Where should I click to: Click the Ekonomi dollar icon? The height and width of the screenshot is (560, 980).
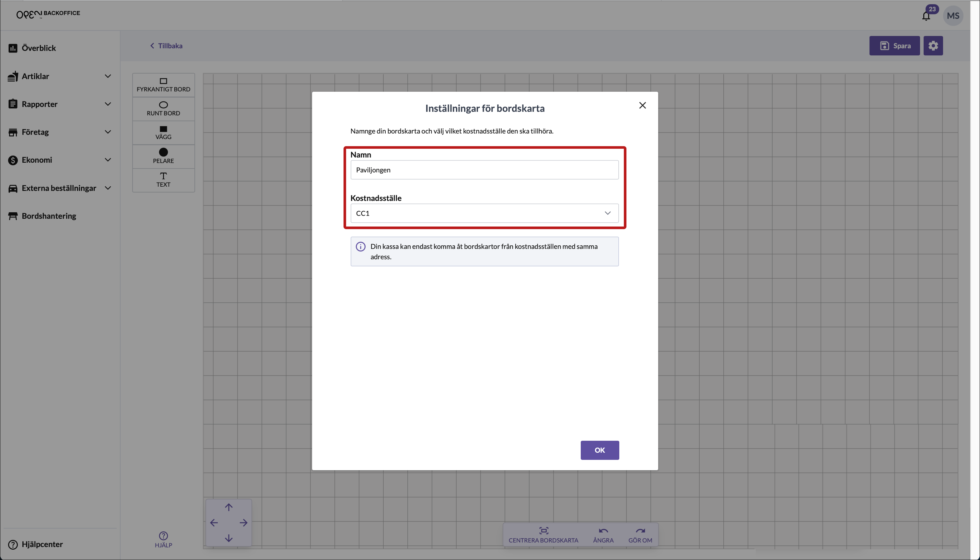point(13,160)
